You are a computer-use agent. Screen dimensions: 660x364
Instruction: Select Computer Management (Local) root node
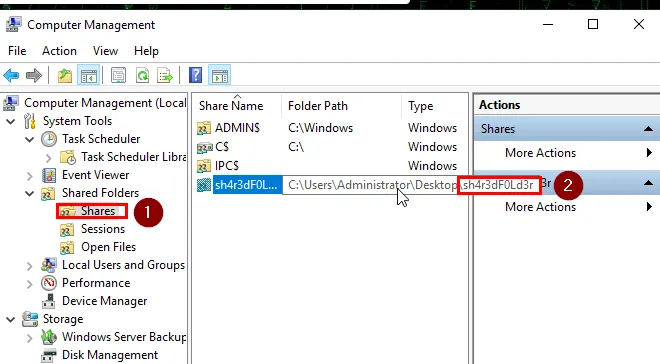[105, 103]
